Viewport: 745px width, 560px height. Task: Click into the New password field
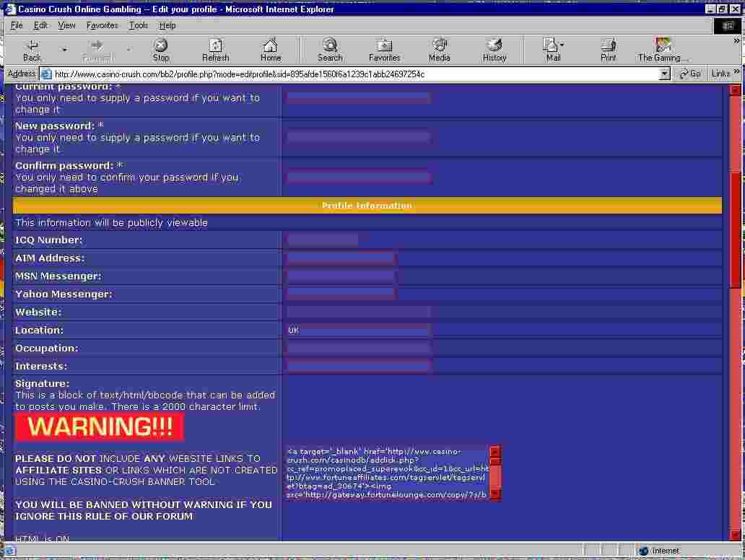point(359,137)
